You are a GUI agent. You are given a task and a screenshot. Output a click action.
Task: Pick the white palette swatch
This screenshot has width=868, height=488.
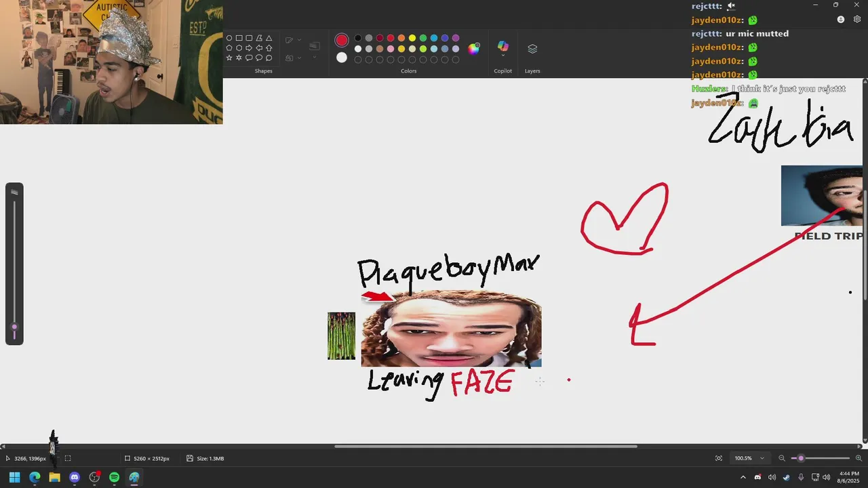point(358,49)
